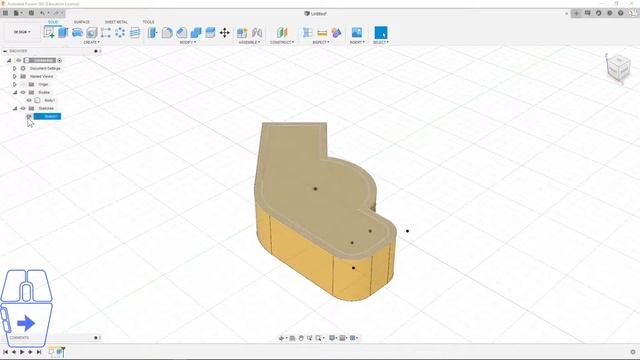Image resolution: width=640 pixels, height=360 pixels.
Task: Open the File menu dropdown
Action: coord(18,13)
